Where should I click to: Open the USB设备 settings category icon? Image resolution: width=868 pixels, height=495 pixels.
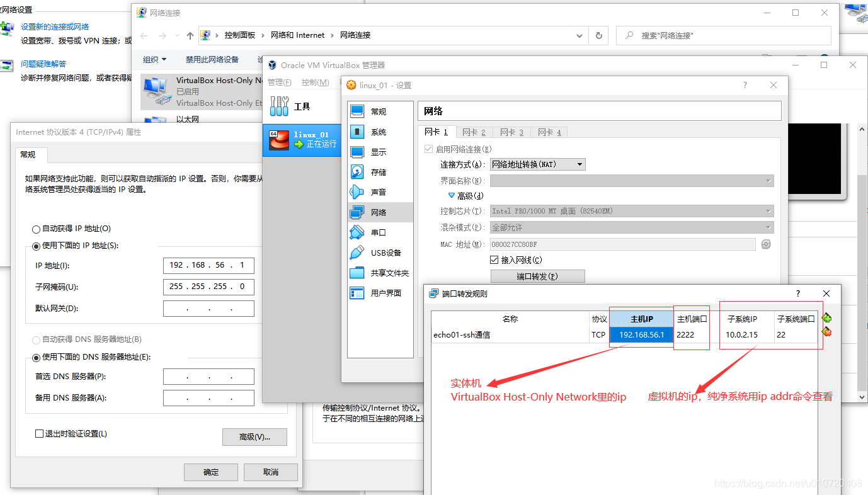pos(357,253)
